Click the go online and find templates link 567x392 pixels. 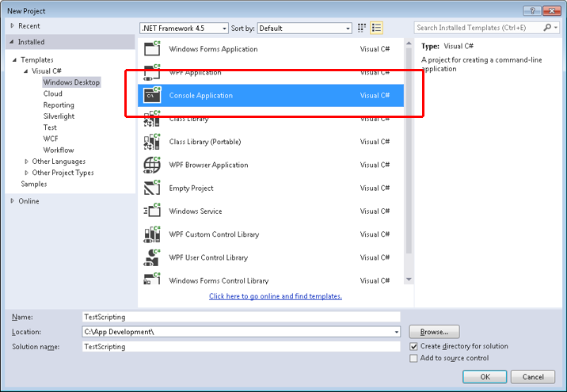click(x=275, y=296)
